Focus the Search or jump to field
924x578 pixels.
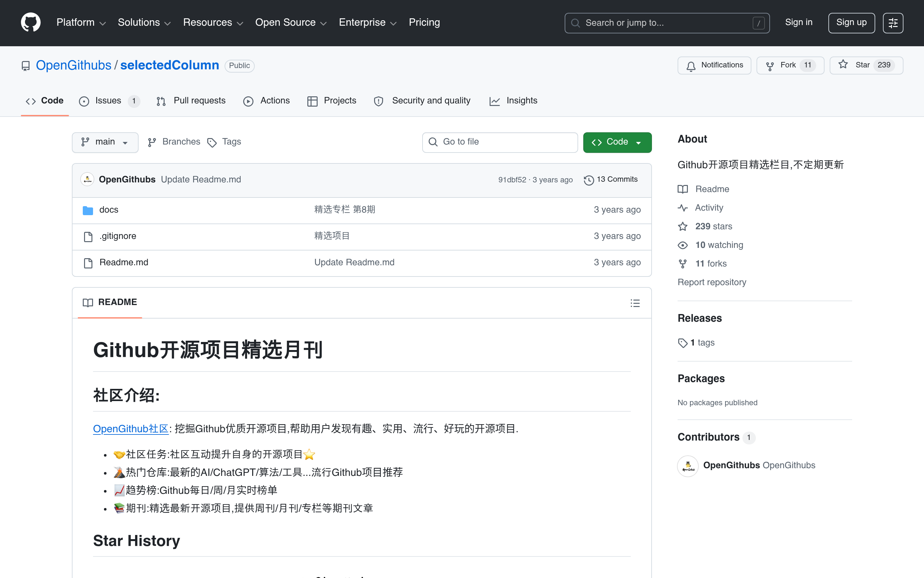click(x=667, y=23)
